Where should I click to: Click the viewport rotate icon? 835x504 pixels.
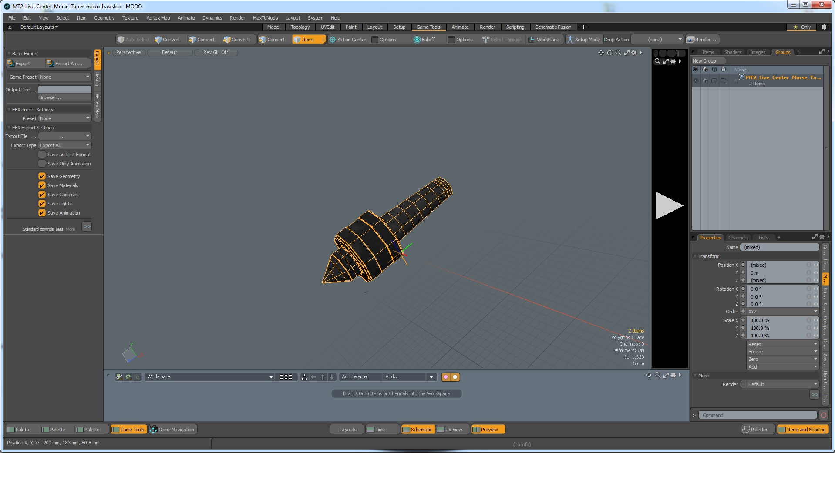[x=609, y=53]
